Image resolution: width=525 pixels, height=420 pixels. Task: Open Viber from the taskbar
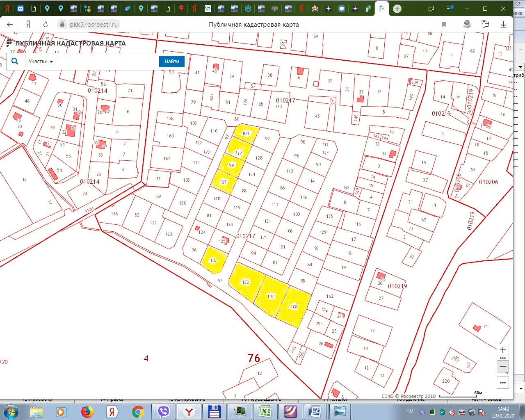point(164,411)
